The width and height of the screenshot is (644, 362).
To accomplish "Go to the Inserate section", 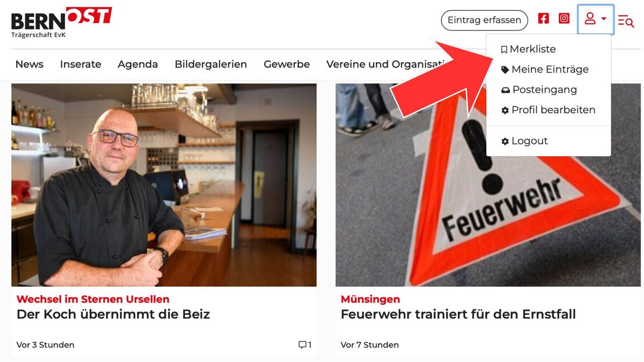I will 80,64.
